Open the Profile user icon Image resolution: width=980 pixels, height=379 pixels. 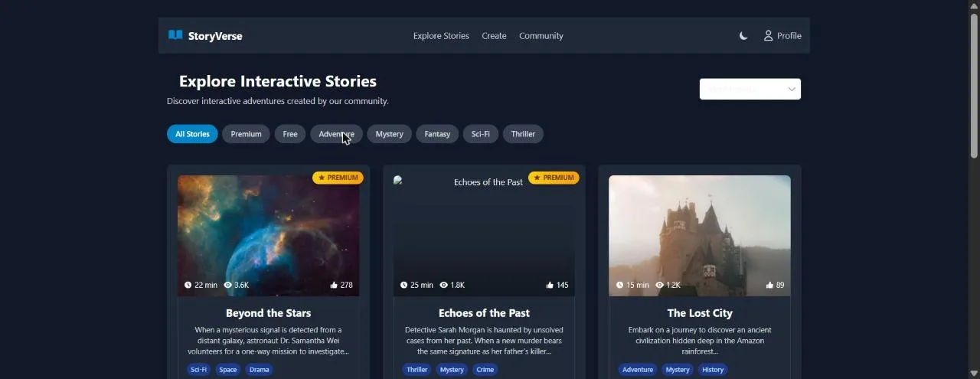point(768,36)
